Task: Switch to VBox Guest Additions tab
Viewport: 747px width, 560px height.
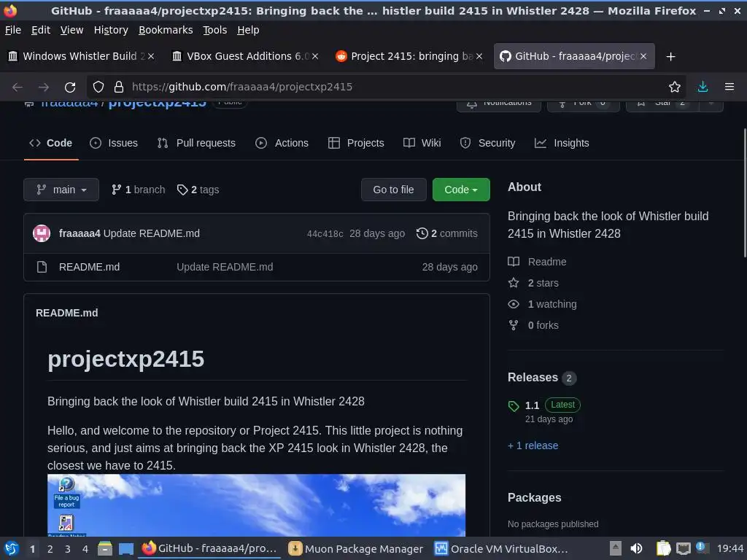Action: click(x=245, y=56)
